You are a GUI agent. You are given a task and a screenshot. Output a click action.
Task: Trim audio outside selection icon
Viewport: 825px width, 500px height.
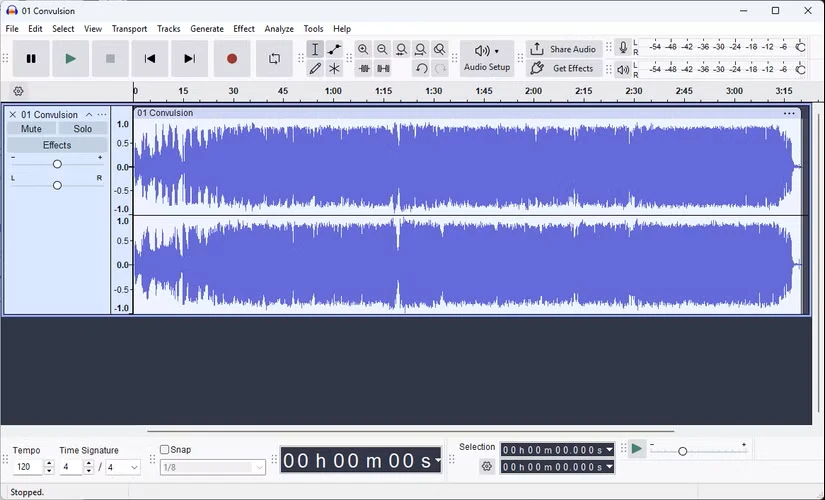(364, 68)
